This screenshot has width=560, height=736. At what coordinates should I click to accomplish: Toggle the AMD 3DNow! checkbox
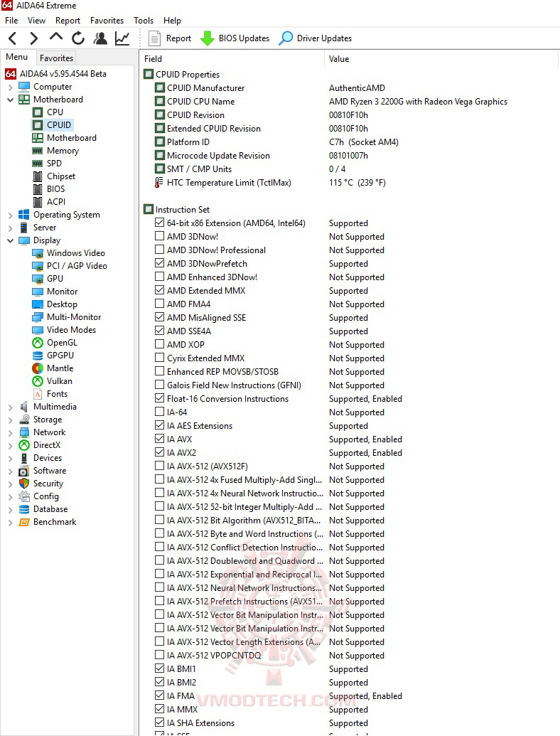(x=159, y=236)
